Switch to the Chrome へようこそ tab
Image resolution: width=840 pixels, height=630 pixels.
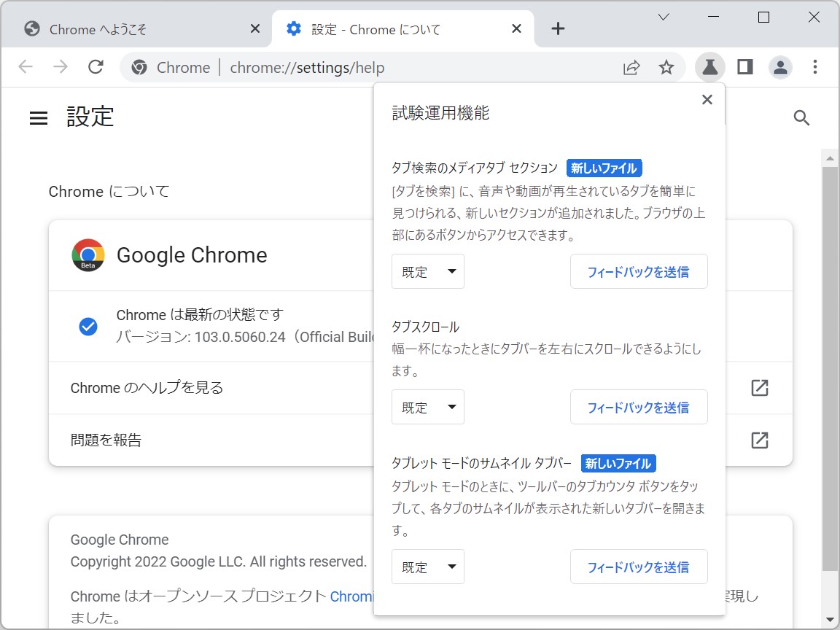click(131, 28)
